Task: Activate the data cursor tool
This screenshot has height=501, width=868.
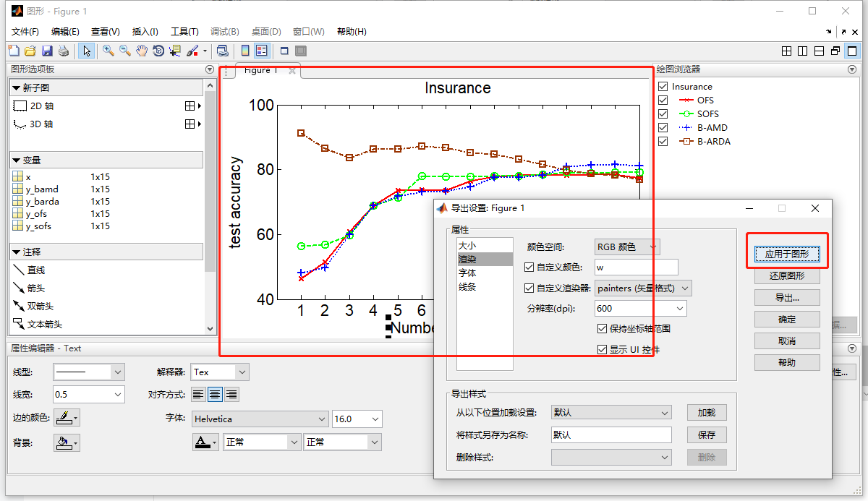Action: click(176, 51)
